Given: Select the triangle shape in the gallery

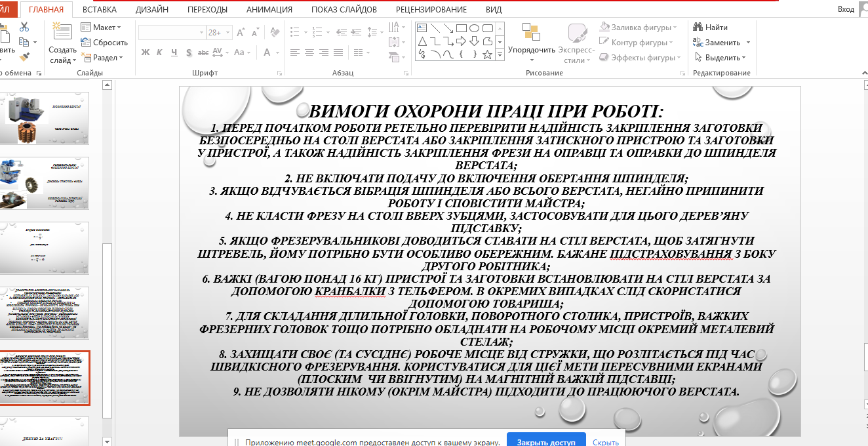Looking at the screenshot, I should pos(422,41).
